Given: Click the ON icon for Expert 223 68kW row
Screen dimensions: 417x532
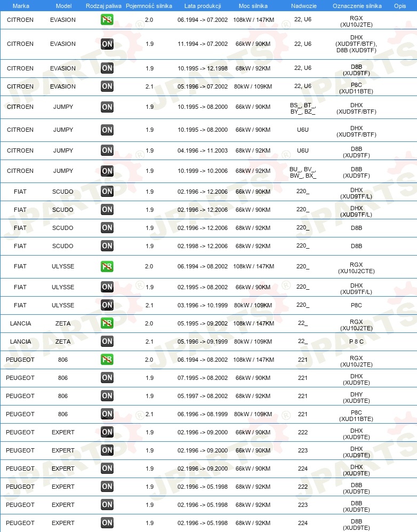Looking at the screenshot, I should [x=107, y=505].
